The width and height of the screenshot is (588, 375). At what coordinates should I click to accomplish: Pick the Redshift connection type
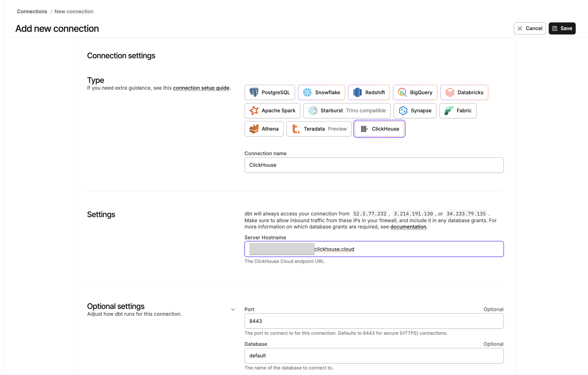369,92
